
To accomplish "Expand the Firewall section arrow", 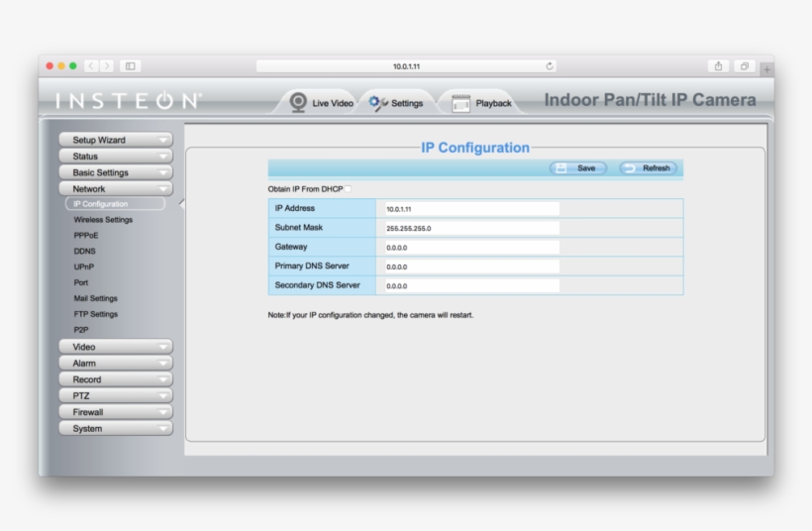I will [x=163, y=412].
